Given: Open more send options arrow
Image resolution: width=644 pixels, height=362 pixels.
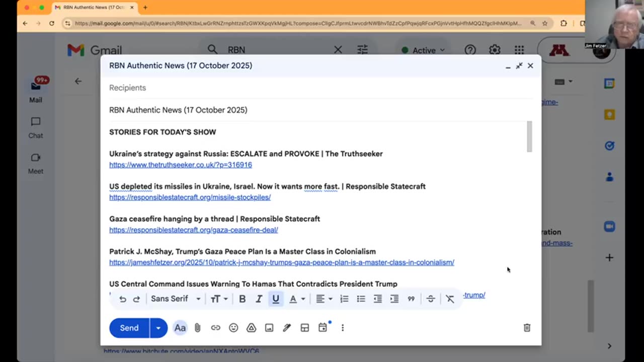Looking at the screenshot, I should 158,328.
